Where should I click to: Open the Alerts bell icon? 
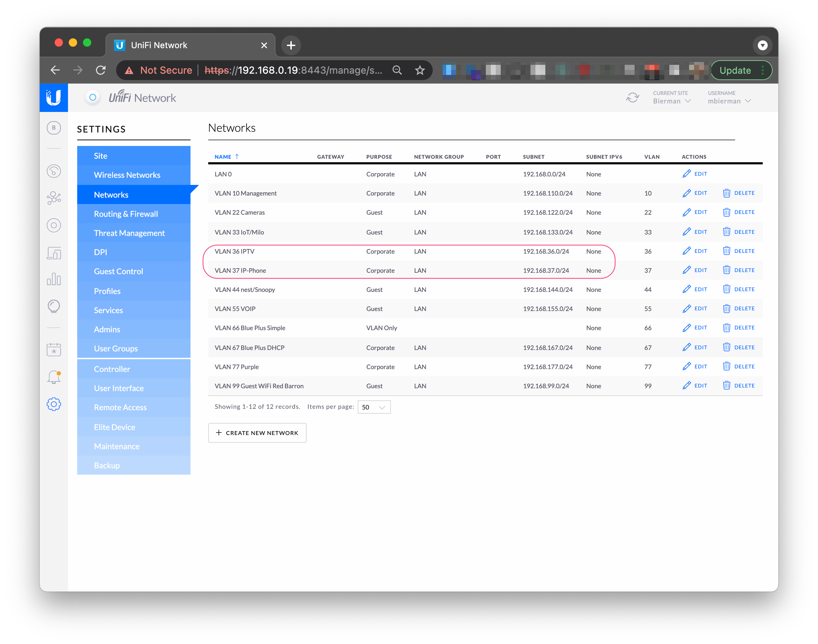53,377
